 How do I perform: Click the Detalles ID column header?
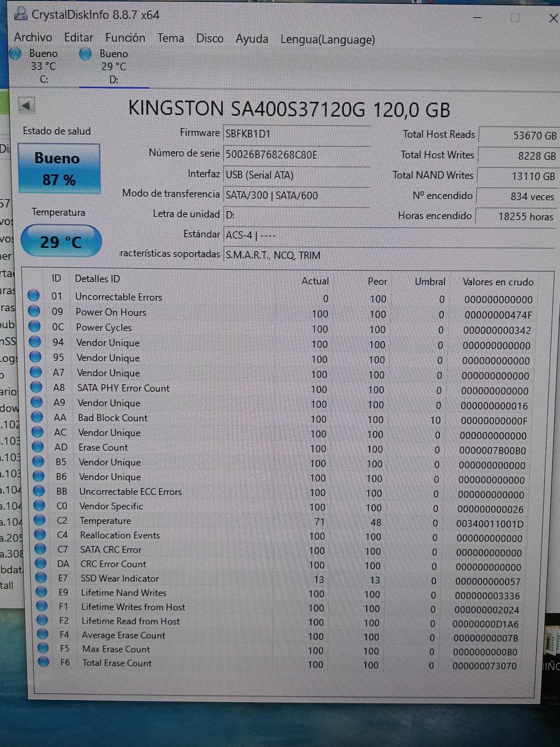coord(98,279)
